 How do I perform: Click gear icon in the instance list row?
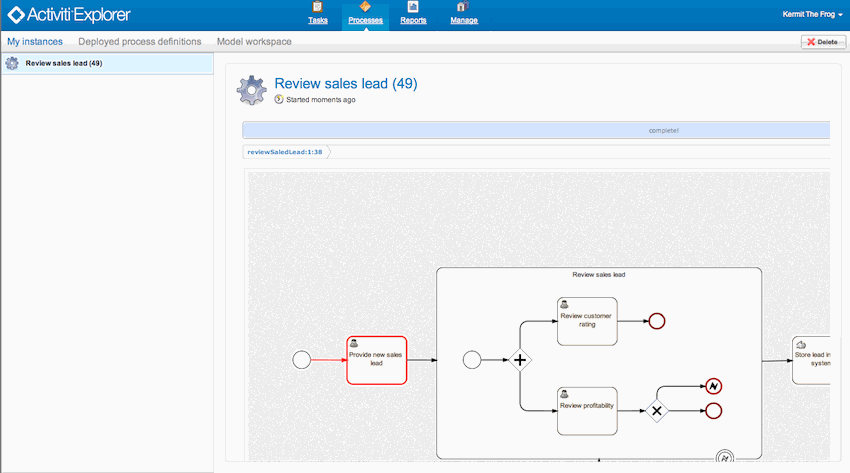click(x=12, y=63)
